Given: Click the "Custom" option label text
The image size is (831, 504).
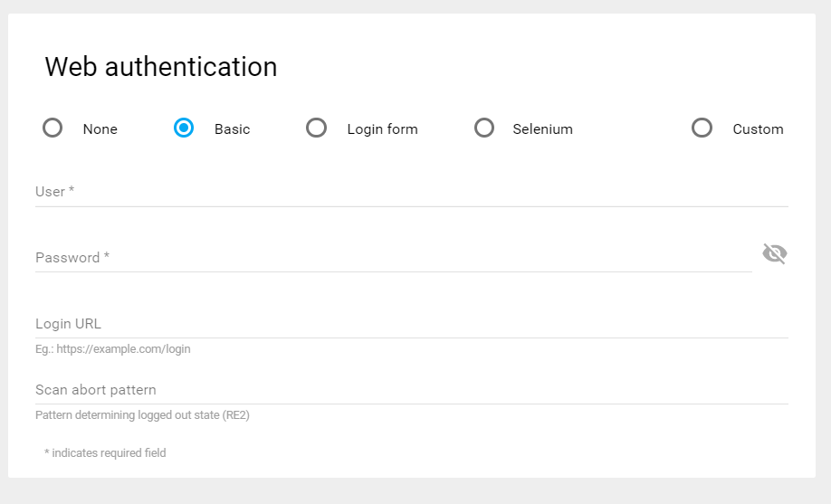Looking at the screenshot, I should point(758,129).
